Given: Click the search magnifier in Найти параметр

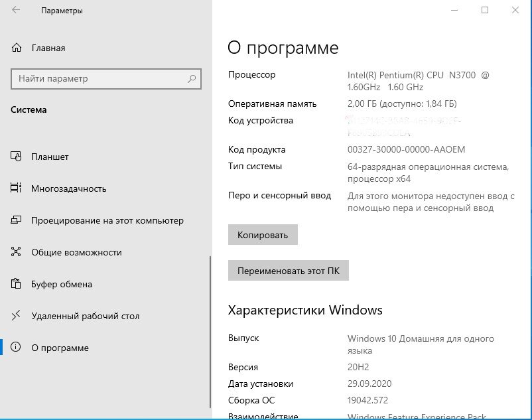Looking at the screenshot, I should click(192, 78).
